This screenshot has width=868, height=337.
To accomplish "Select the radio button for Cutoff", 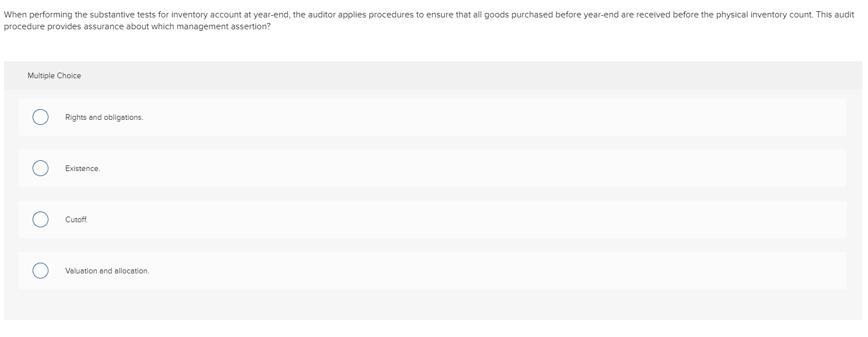I will click(x=40, y=219).
